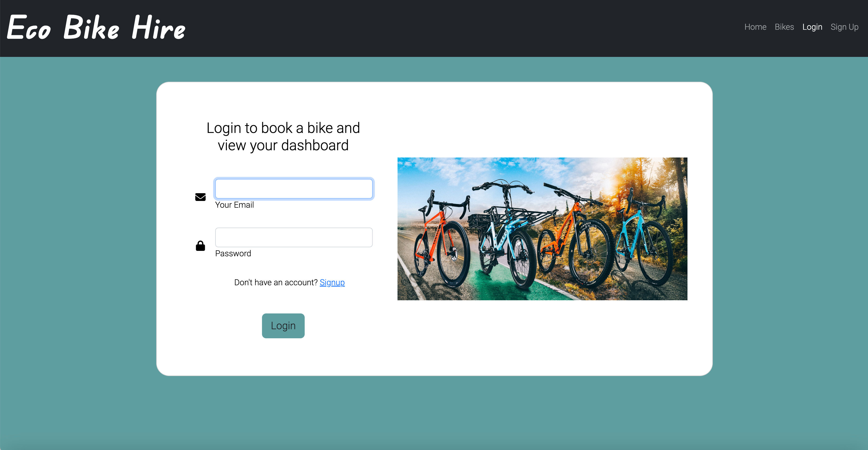Click the Your Email label text

tap(235, 205)
